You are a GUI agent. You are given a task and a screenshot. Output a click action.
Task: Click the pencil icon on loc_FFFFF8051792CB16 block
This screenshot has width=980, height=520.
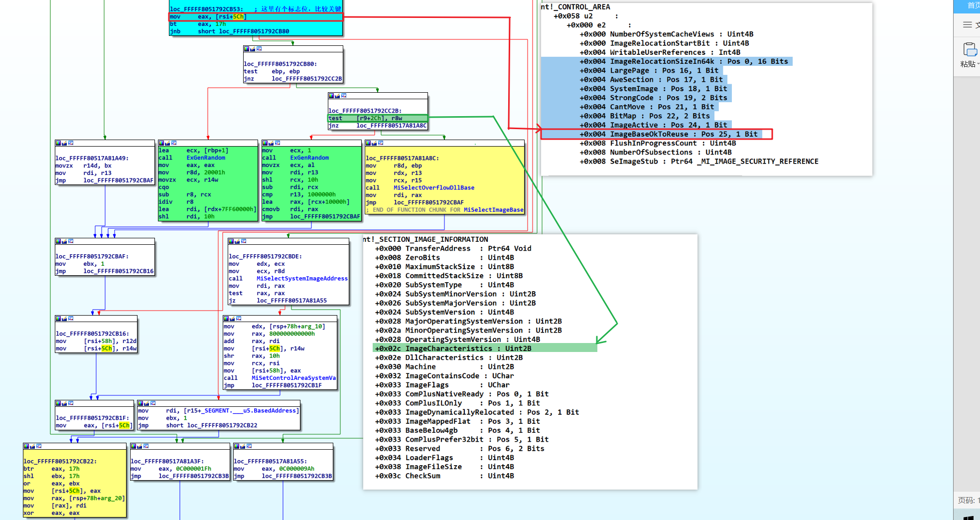coord(64,319)
